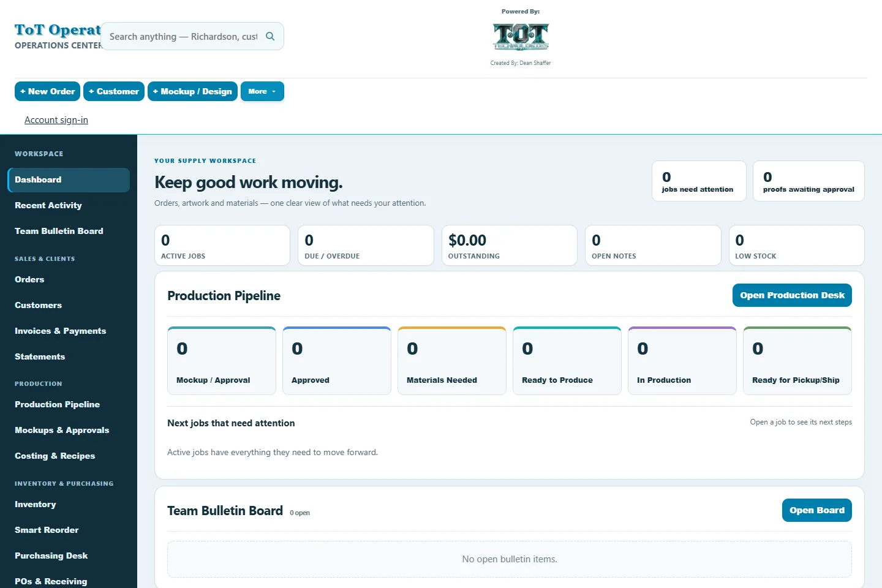Open Costing & Recipes page
This screenshot has width=882, height=588.
coord(69,456)
